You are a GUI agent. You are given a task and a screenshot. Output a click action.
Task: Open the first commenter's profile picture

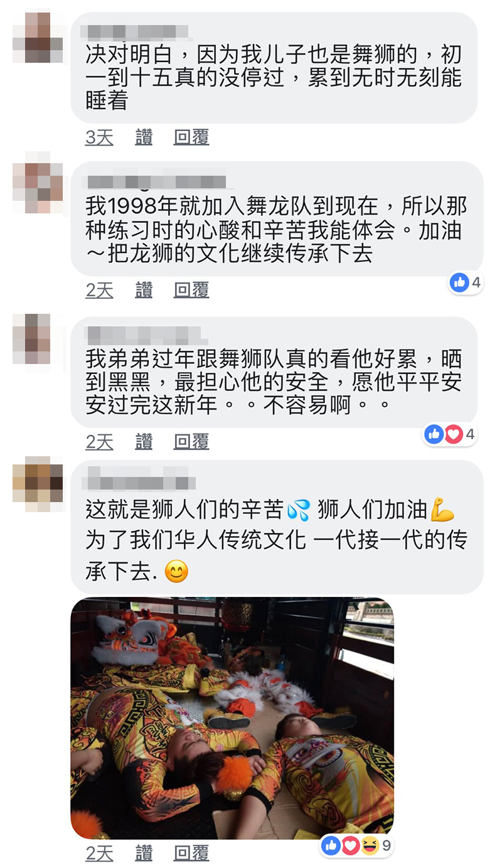38,37
